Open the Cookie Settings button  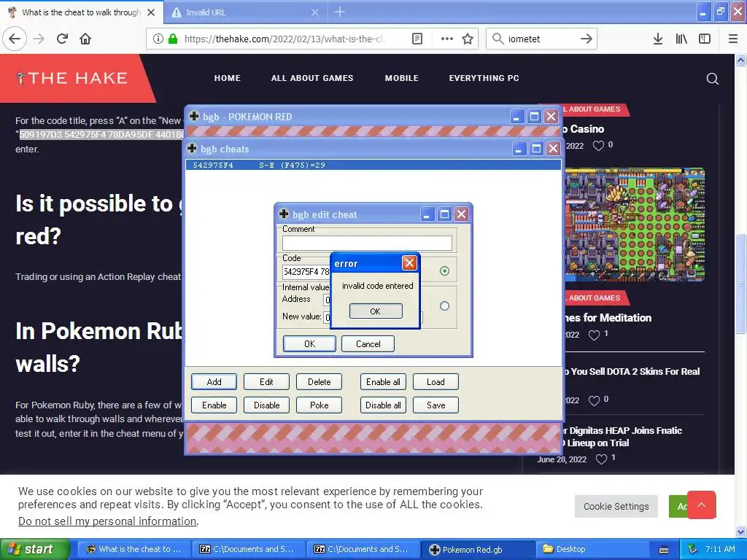click(616, 506)
